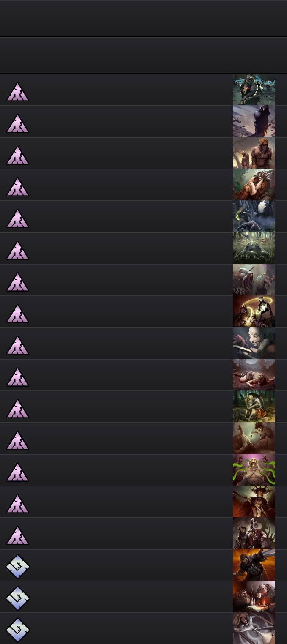Click the silver diamond icon beside the sword-swinging armored warrior

pos(17,567)
